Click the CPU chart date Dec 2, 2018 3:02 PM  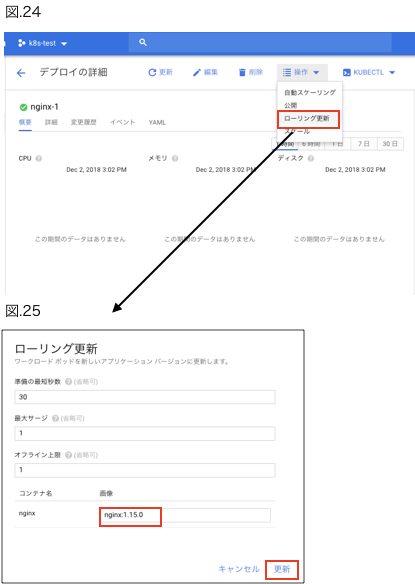pos(96,169)
